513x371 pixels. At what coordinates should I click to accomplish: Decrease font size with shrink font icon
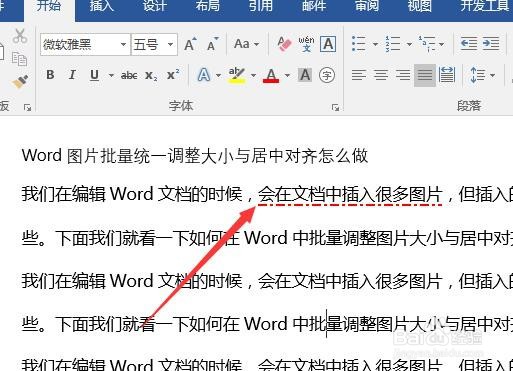pos(212,44)
